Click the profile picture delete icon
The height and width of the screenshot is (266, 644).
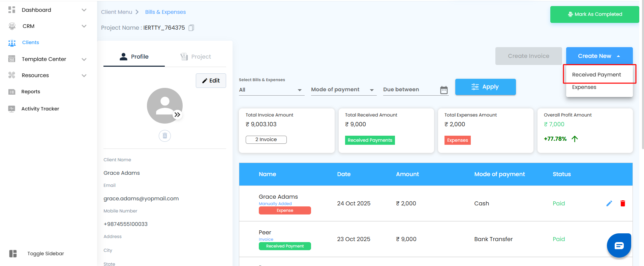165,136
